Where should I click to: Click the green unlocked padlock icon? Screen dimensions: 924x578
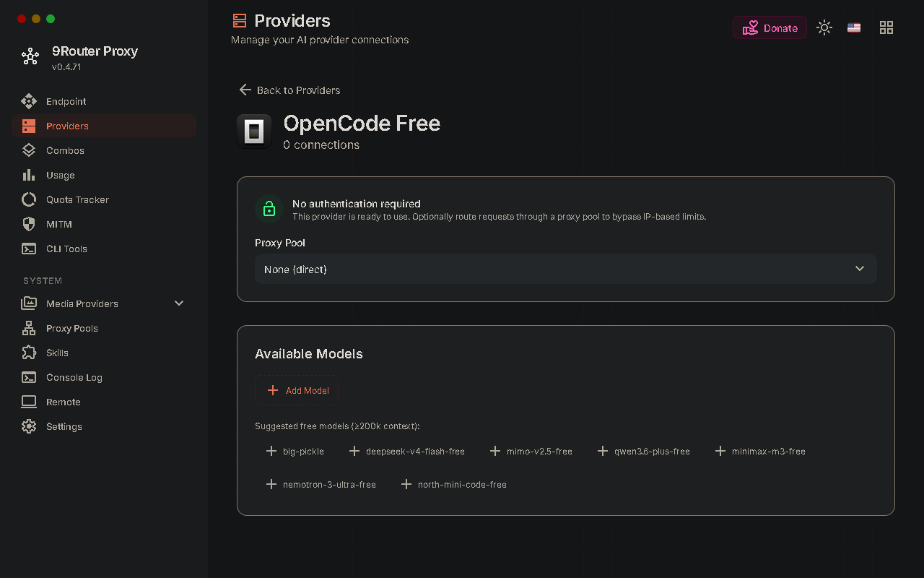[x=269, y=209]
